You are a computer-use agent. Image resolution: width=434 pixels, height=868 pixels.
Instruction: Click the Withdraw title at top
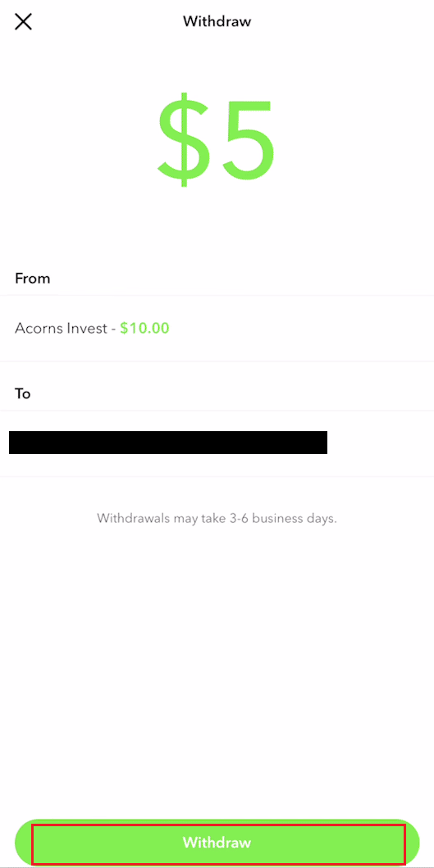tap(217, 22)
